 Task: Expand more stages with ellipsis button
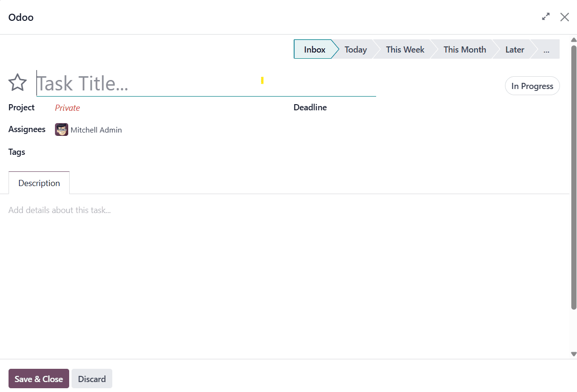[x=546, y=49]
